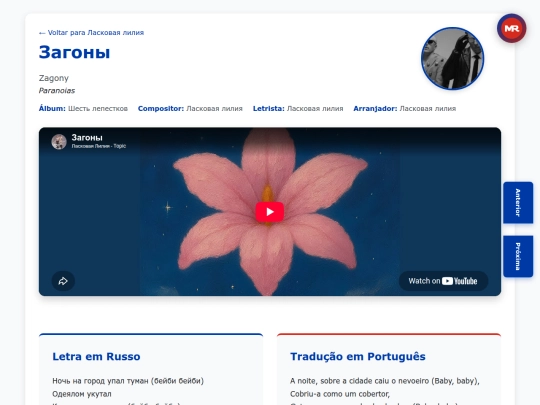Viewport: 540px width, 405px height.
Task: Go to the Anterior song
Action: 518,203
